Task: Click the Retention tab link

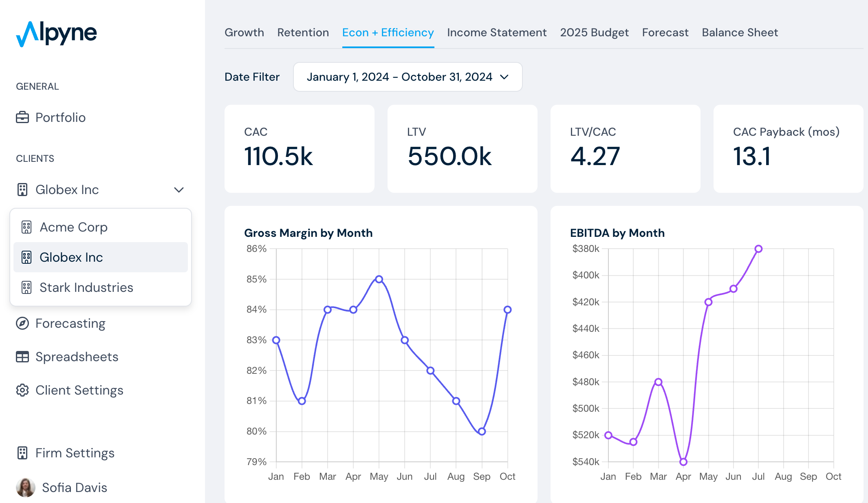Action: [x=303, y=33]
